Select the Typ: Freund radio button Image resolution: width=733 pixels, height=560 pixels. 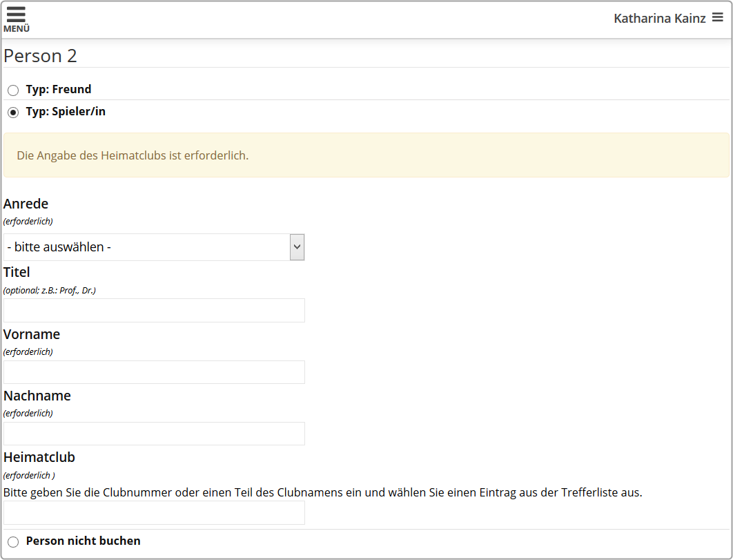tap(13, 90)
